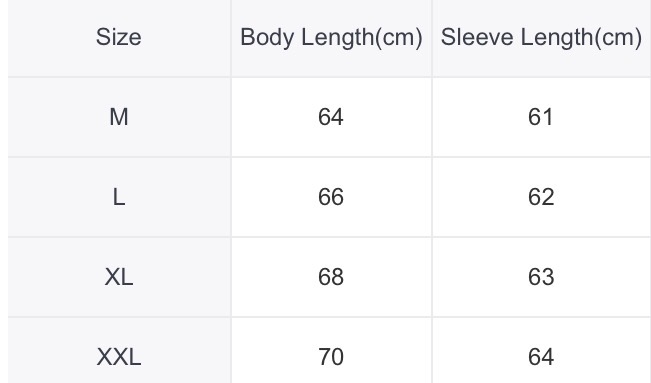Screen dimensions: 651x383
Task: Click the (cm) unit in Sleeve Length header
Action: [618, 38]
